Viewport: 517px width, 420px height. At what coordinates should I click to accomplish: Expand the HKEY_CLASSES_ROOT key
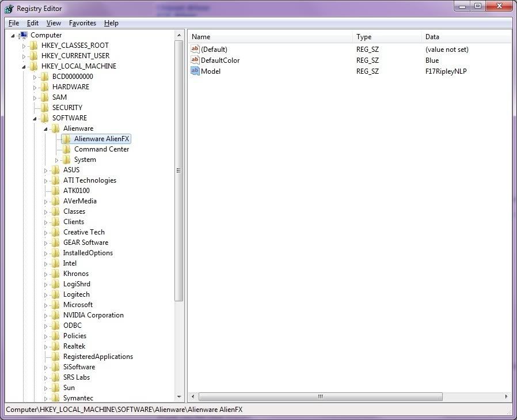tap(24, 46)
